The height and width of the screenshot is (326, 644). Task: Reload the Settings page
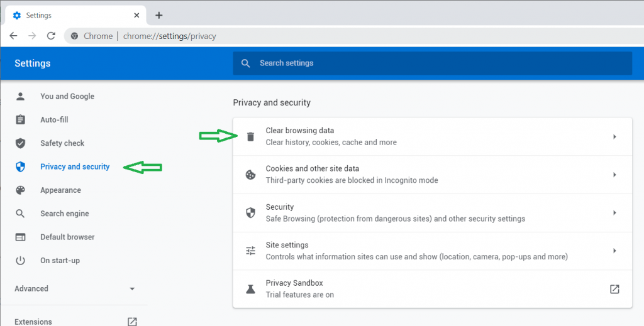coord(51,36)
